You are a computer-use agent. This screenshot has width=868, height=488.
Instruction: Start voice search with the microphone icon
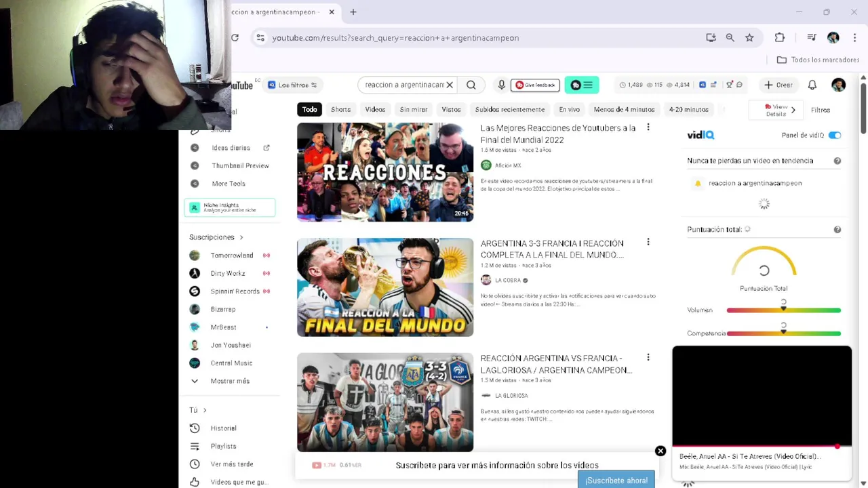pos(501,85)
